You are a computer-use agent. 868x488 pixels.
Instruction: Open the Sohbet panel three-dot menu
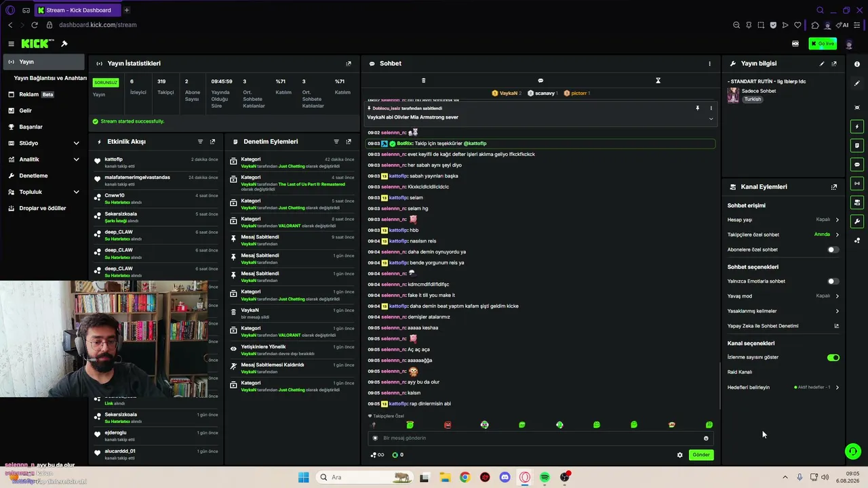pos(710,64)
